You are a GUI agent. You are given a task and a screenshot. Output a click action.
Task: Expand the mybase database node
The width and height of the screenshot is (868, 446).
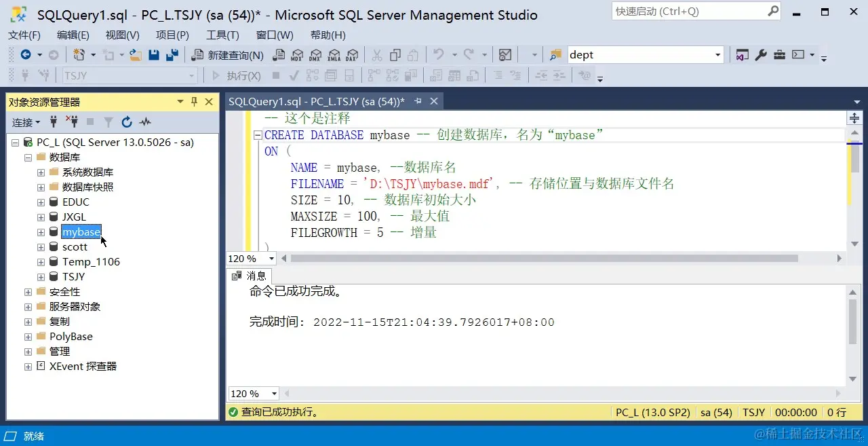41,232
